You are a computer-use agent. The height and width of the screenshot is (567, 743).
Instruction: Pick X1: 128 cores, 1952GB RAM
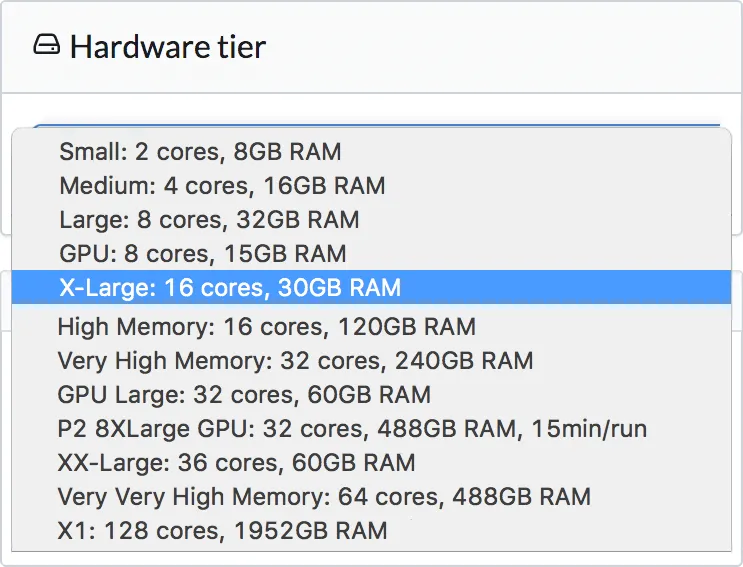click(222, 530)
